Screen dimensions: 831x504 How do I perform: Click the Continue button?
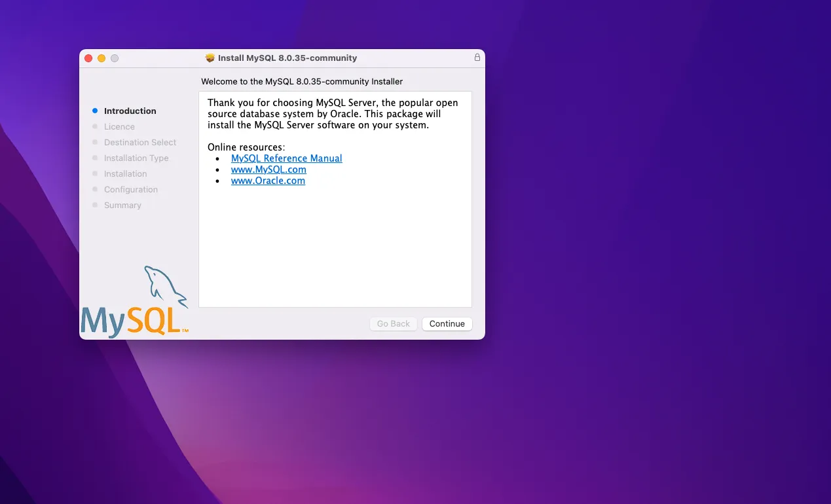447,324
